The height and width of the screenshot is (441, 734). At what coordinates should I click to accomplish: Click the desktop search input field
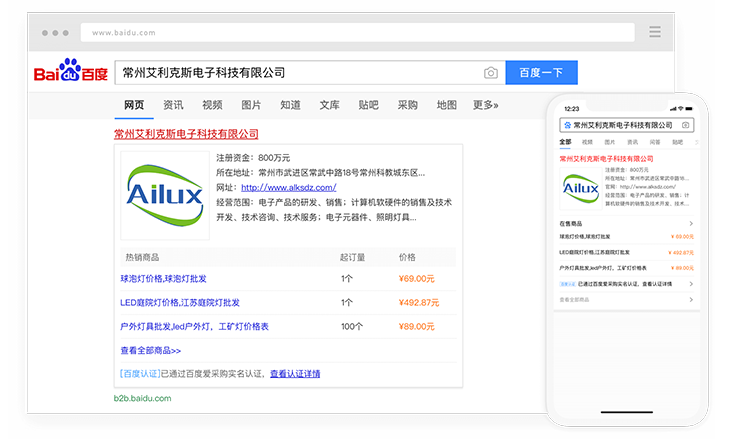(x=310, y=73)
